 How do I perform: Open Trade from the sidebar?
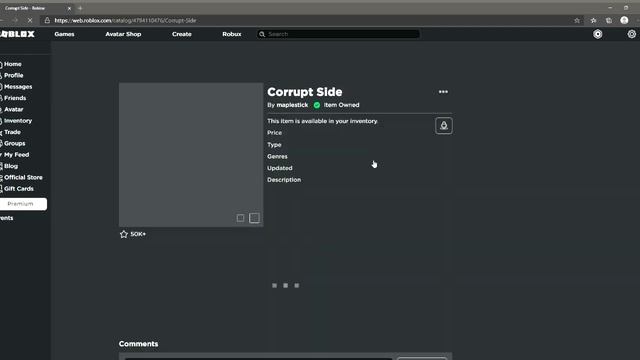tap(12, 132)
